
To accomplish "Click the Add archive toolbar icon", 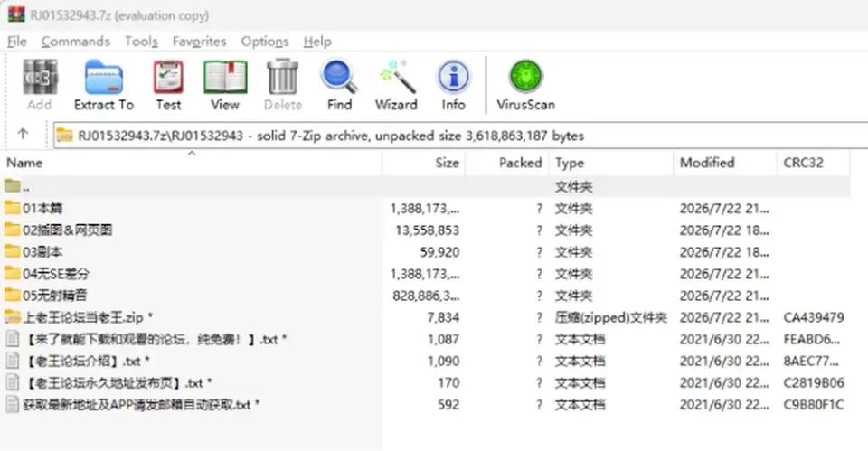I will 39,77.
